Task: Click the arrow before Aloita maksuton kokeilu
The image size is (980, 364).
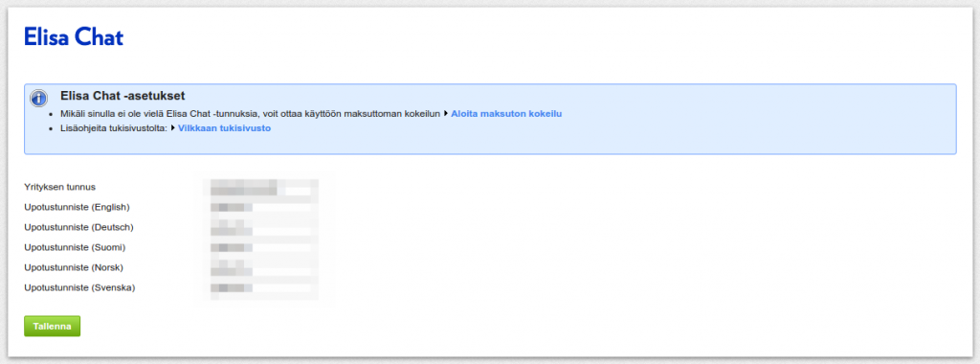Action: (446, 114)
